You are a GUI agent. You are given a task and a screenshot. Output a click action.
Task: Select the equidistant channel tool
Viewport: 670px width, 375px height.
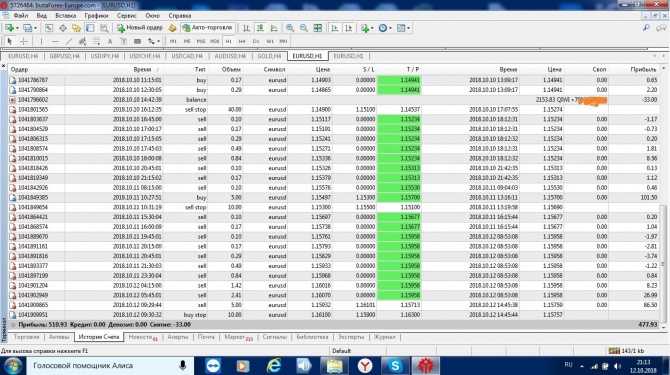tap(82, 41)
